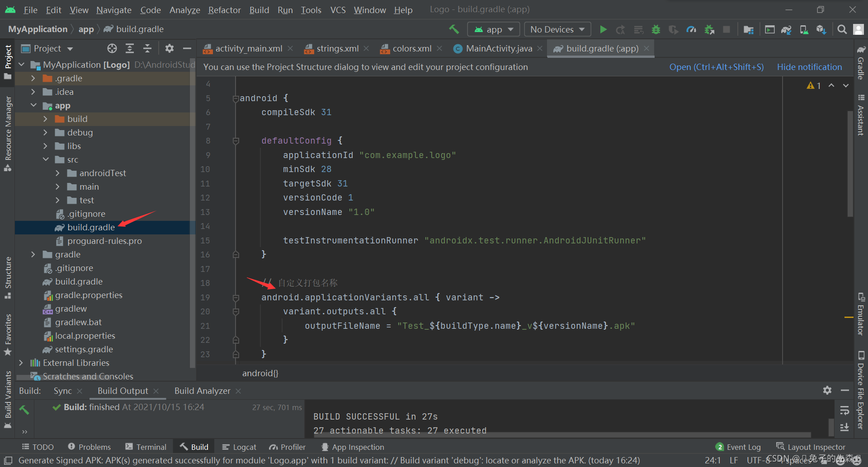Click the rebuild hammer in Build panel

point(24,410)
